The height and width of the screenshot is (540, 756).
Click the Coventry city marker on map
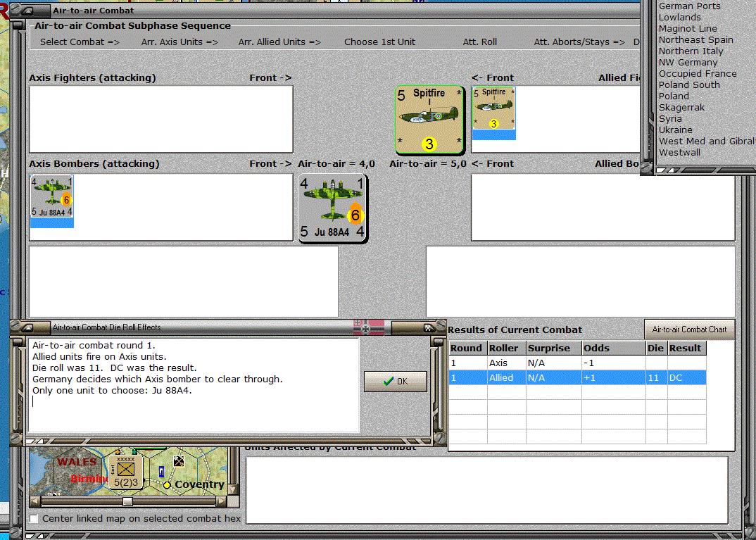point(167,485)
